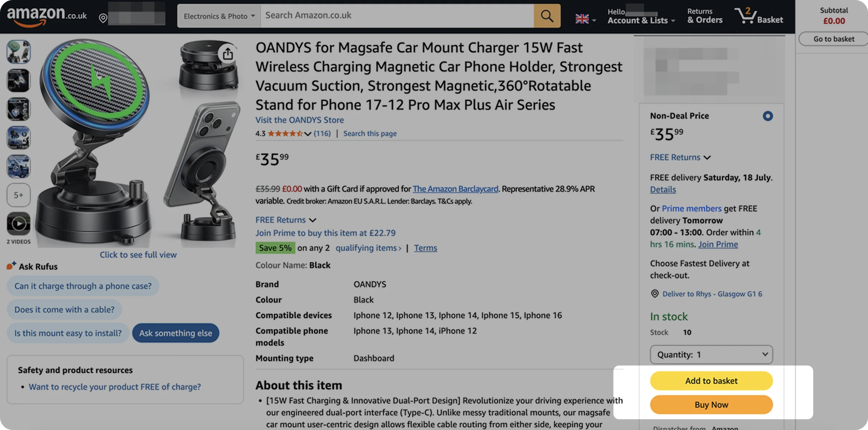Click the share icon on product image

[228, 54]
